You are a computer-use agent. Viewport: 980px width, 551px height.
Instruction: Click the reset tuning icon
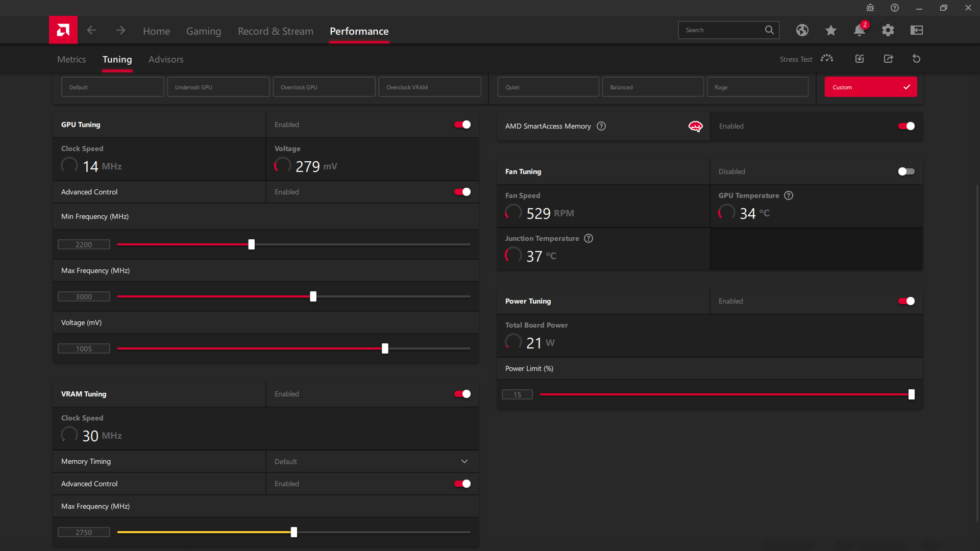917,59
